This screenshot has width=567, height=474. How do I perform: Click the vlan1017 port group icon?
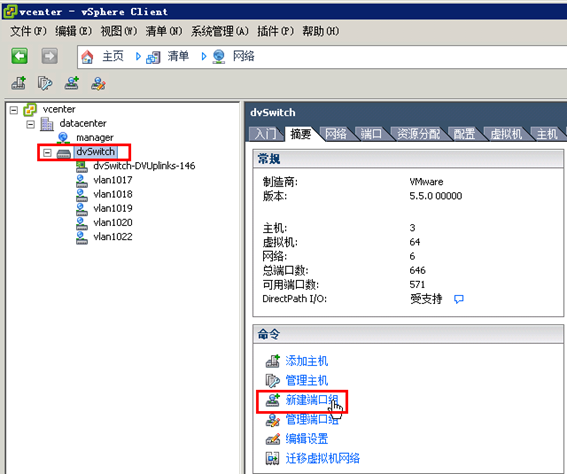82,180
